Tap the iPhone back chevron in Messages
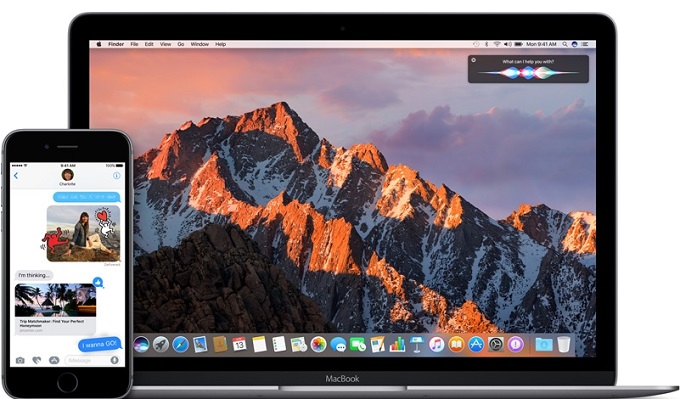 tap(16, 176)
